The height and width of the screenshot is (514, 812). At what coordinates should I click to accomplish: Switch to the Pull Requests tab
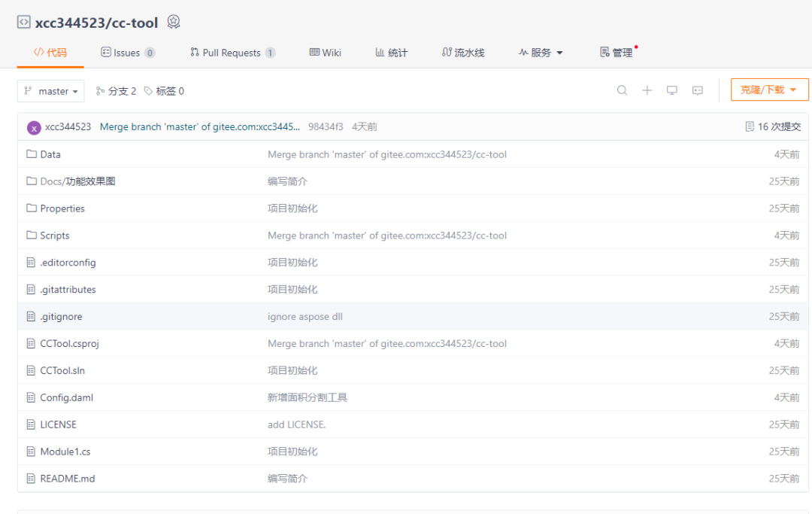(232, 53)
